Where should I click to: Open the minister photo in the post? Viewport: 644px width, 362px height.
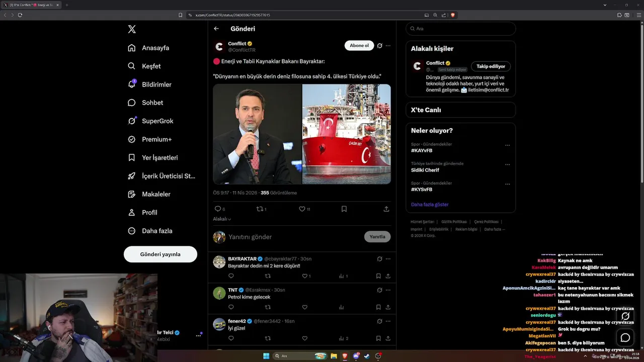(257, 134)
